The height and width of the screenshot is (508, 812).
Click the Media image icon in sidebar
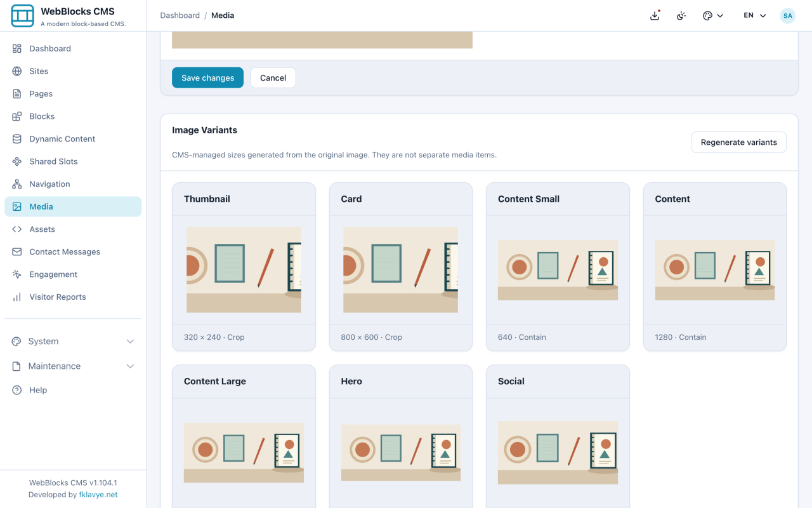pos(17,206)
